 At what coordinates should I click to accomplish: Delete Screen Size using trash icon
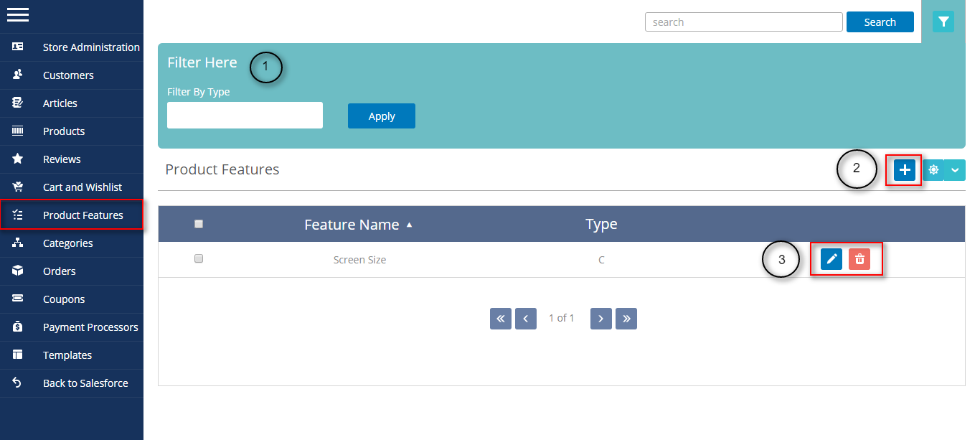tap(859, 259)
